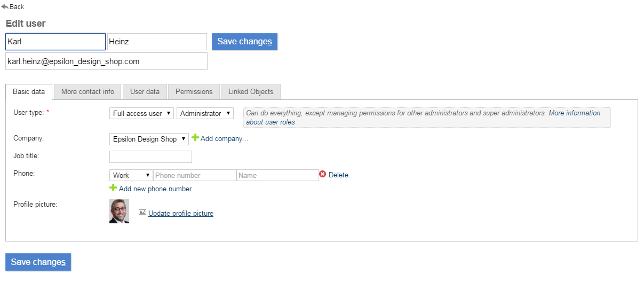Open the Epsilon Design Shop company dropdown
The height and width of the screenshot is (281, 644).
(x=149, y=139)
